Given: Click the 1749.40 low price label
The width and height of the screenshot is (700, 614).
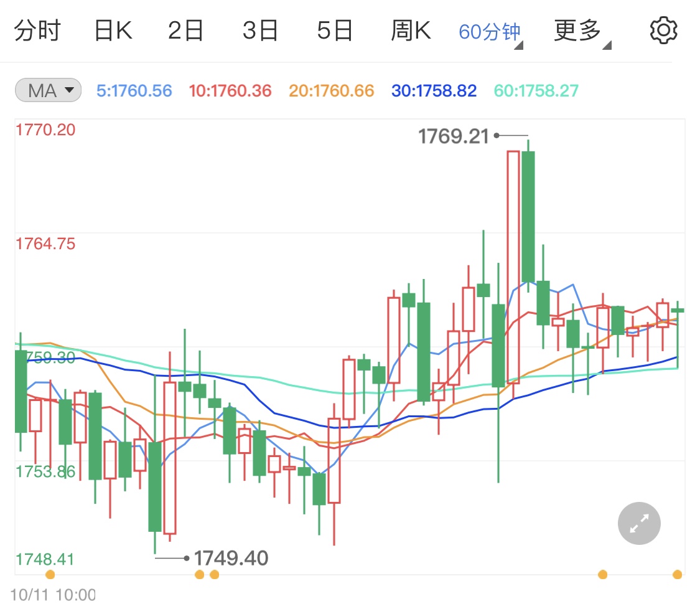Looking at the screenshot, I should [231, 558].
